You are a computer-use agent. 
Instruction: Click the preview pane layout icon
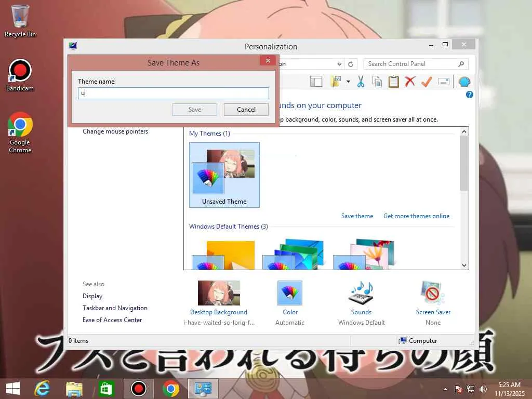click(316, 82)
